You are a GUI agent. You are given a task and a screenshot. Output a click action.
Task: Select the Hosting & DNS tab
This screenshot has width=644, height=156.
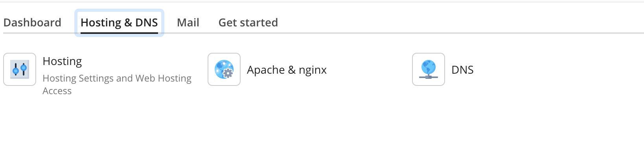[119, 22]
